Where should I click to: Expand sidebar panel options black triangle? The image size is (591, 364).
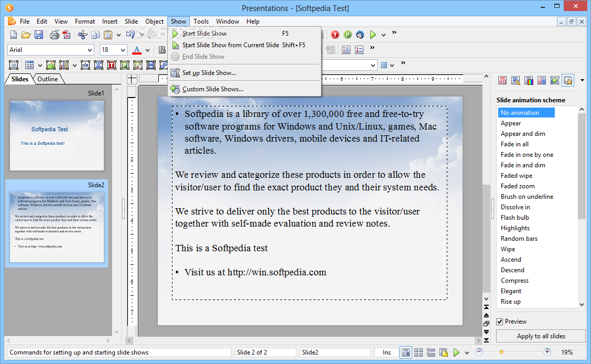tap(582, 80)
